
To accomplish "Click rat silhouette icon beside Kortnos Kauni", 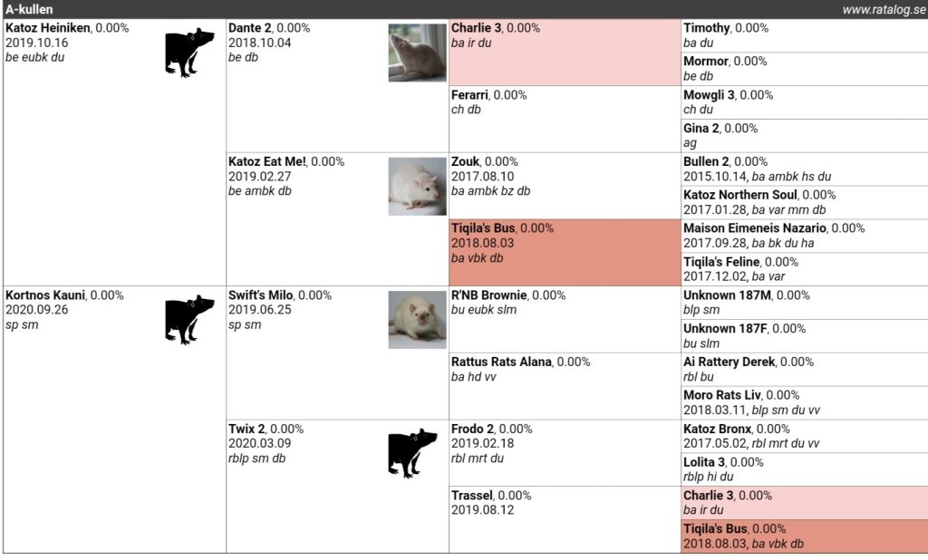I will [x=189, y=319].
